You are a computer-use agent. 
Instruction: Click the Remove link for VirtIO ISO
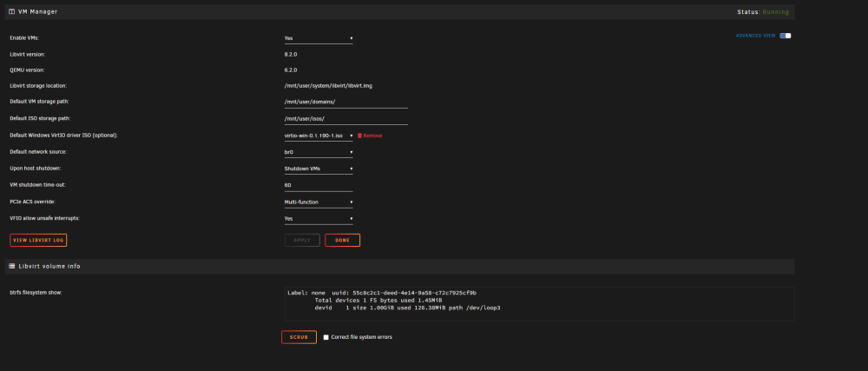[372, 136]
